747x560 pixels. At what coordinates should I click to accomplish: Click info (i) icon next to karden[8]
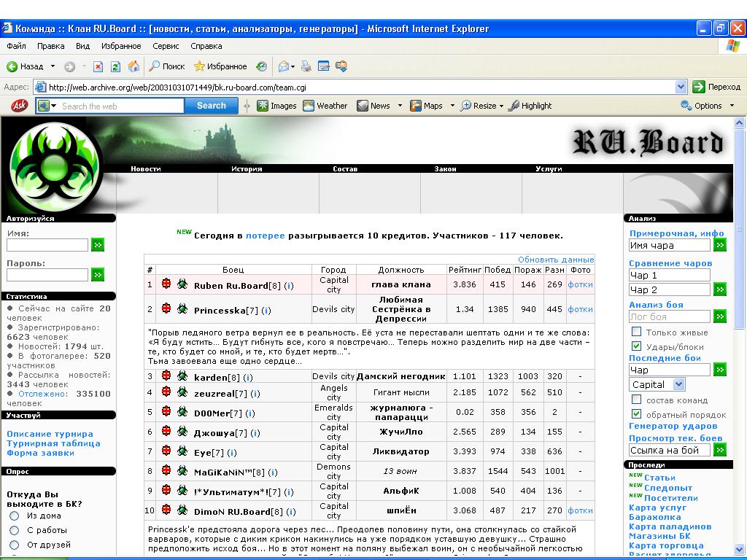[248, 378]
